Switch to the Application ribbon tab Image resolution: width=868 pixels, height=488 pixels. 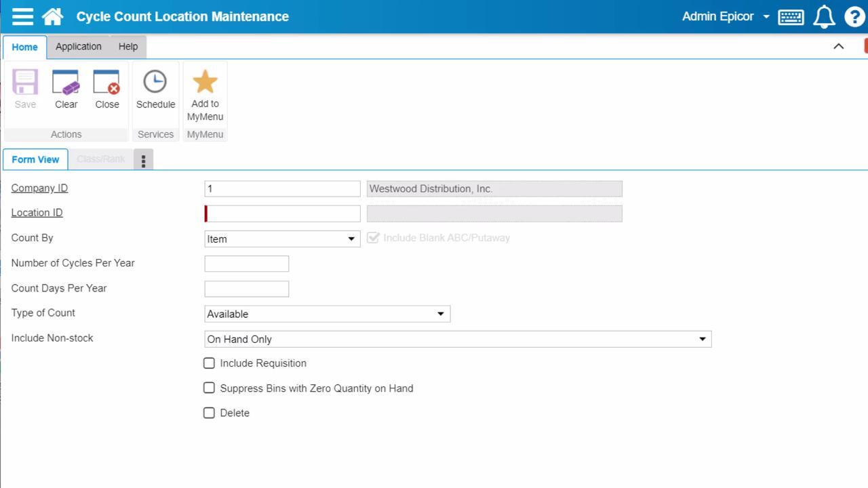coord(79,46)
